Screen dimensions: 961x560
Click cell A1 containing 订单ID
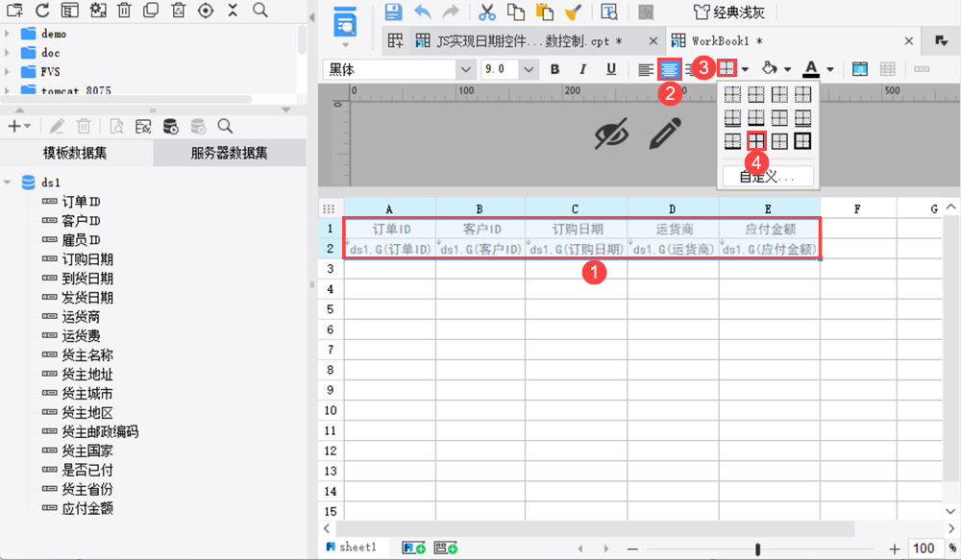pyautogui.click(x=390, y=230)
